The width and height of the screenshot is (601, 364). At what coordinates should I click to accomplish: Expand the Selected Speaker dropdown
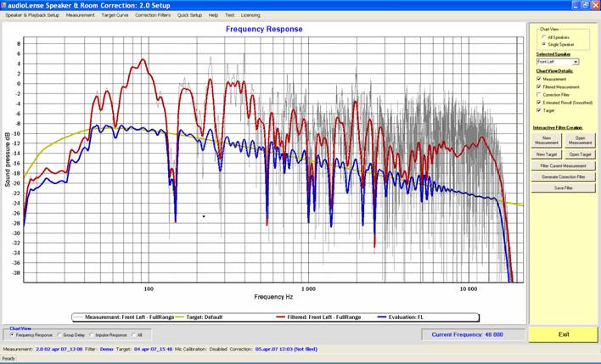[576, 62]
